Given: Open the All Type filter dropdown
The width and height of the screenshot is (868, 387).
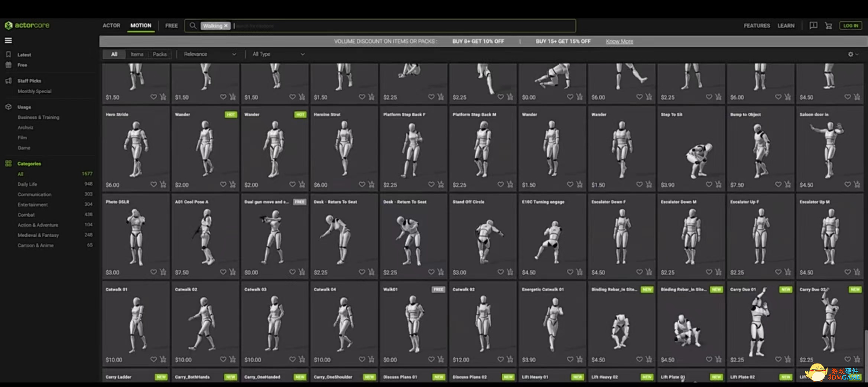Looking at the screenshot, I should (x=278, y=54).
